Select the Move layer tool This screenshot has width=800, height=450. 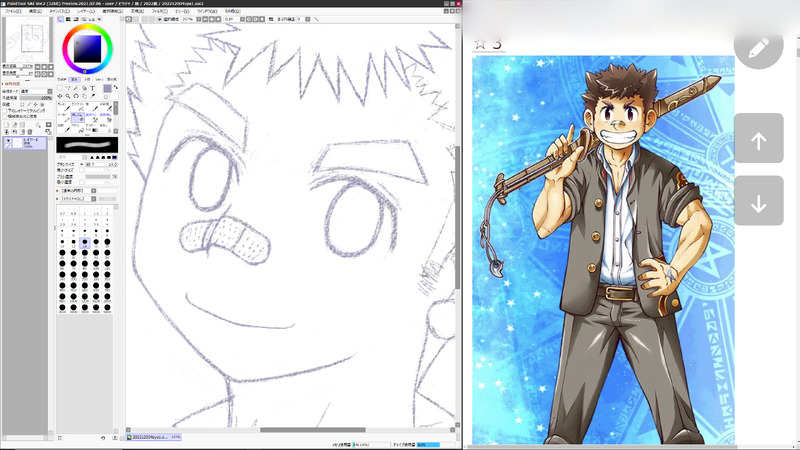coord(60,96)
